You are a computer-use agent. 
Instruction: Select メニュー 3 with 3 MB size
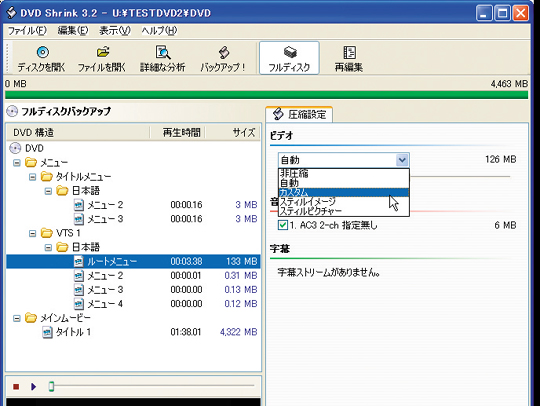click(133, 219)
